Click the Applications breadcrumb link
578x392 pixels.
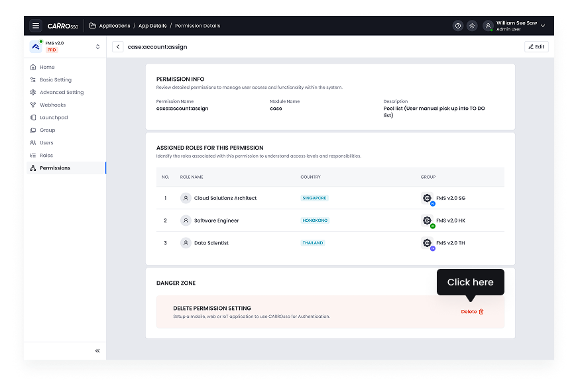[x=114, y=26]
